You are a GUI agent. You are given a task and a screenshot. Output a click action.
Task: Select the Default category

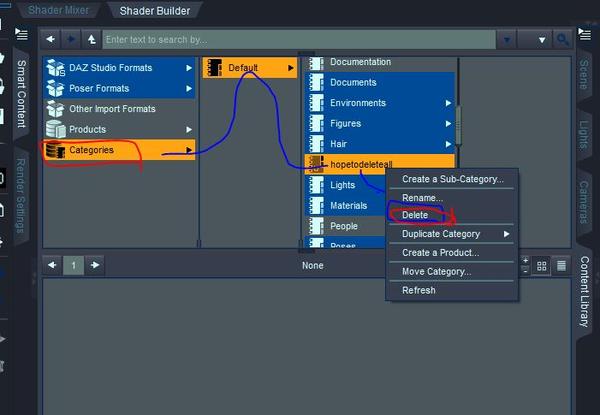tap(250, 68)
